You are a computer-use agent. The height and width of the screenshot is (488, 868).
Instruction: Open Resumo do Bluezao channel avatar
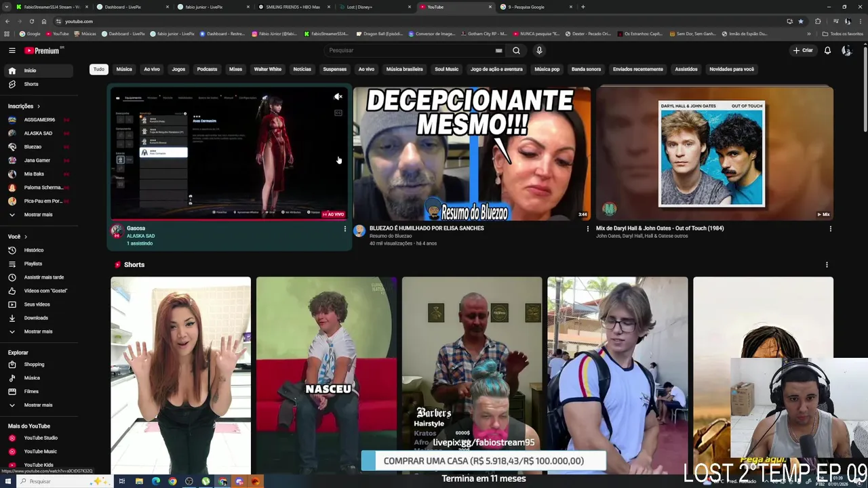[359, 230]
